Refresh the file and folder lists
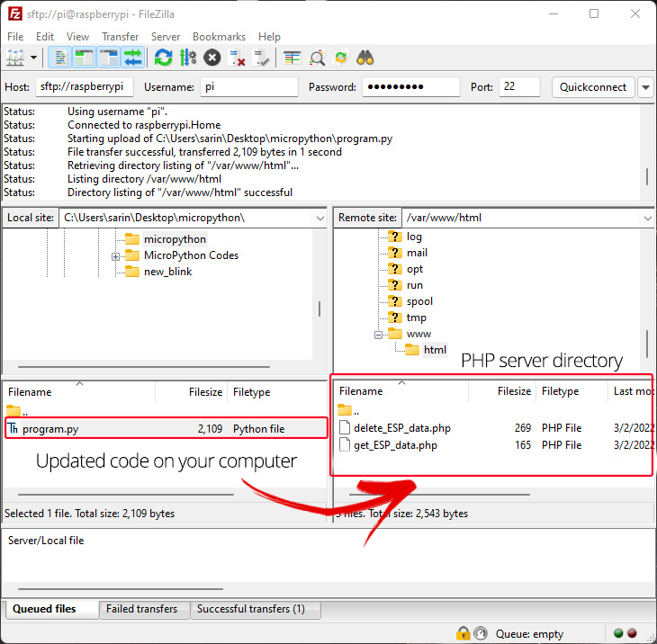 [163, 58]
